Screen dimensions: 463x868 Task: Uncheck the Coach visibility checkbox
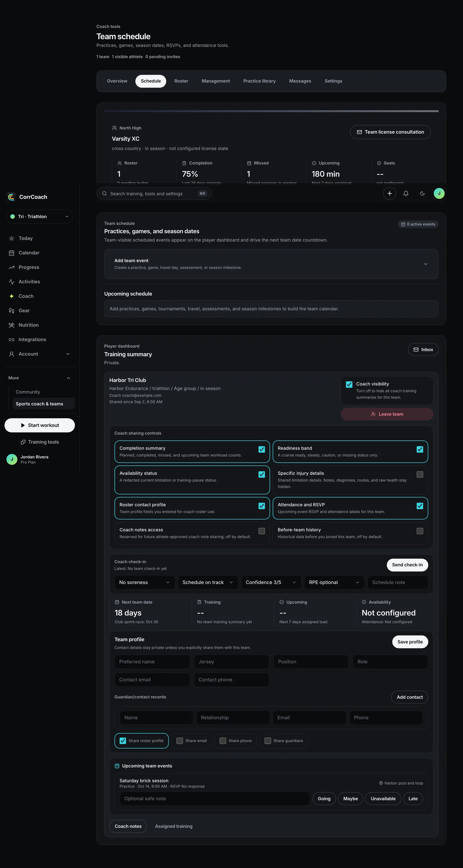pos(349,385)
